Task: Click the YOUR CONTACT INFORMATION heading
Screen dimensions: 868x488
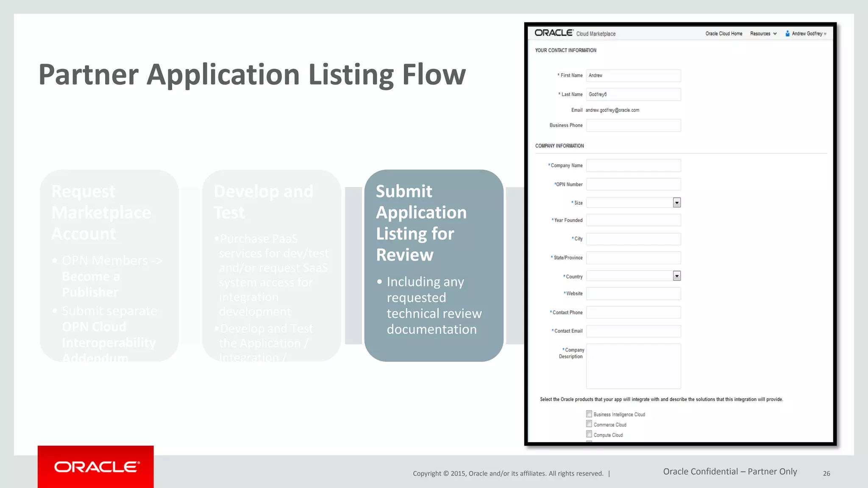Action: click(x=565, y=50)
